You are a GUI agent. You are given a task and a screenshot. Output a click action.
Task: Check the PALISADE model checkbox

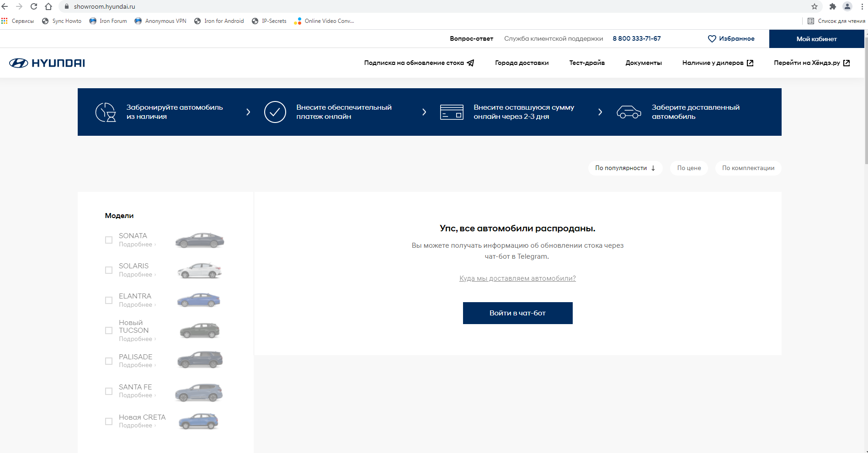[109, 361]
